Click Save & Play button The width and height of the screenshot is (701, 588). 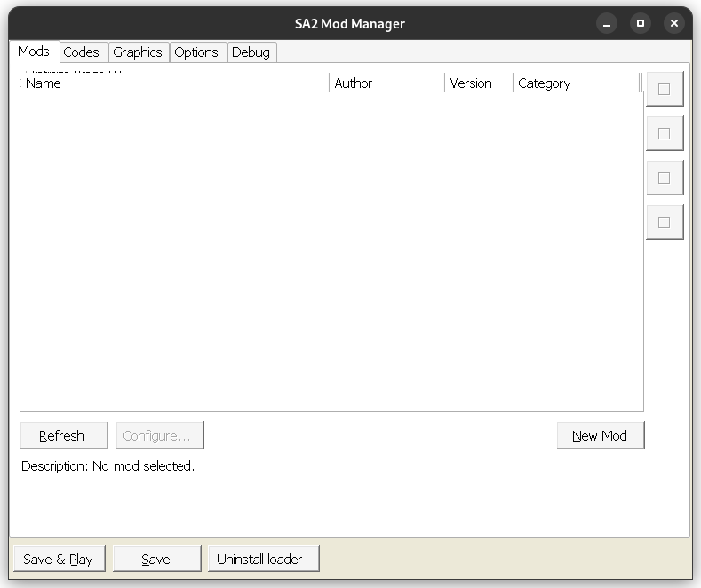tap(59, 559)
